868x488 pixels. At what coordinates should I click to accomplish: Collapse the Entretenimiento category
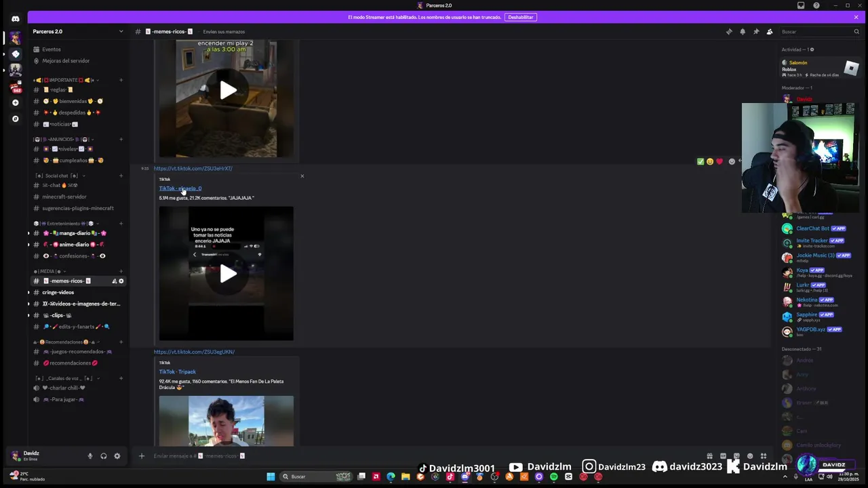click(66, 223)
